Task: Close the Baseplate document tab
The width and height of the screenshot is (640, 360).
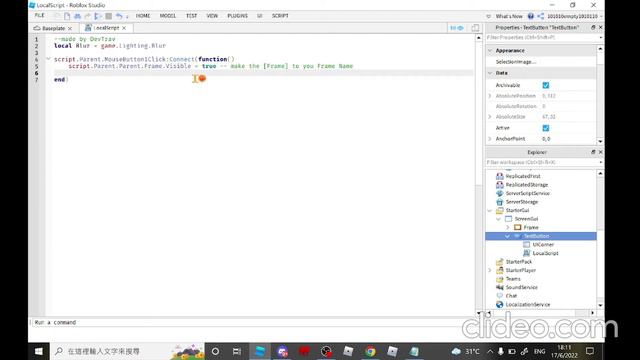Action: click(x=70, y=28)
